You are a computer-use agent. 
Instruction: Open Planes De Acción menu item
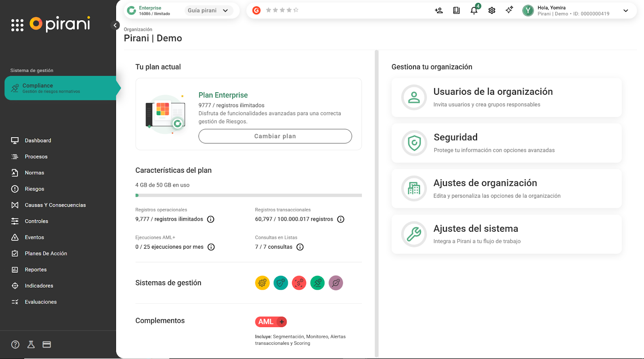tap(46, 253)
